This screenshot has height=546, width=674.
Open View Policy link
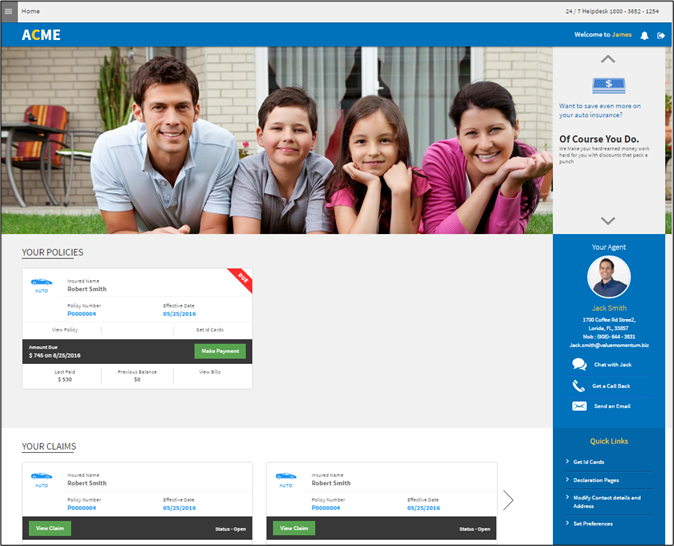pyautogui.click(x=65, y=330)
